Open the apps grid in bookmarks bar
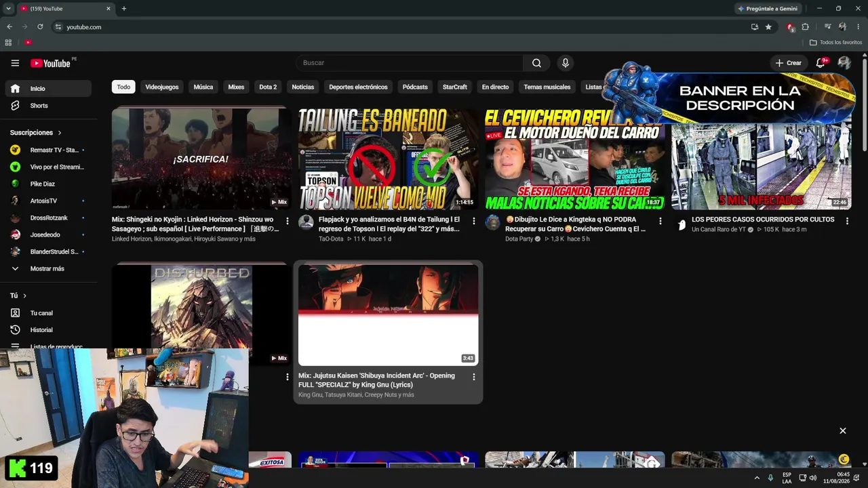Screen dimensions: 868x488 pyautogui.click(x=8, y=42)
